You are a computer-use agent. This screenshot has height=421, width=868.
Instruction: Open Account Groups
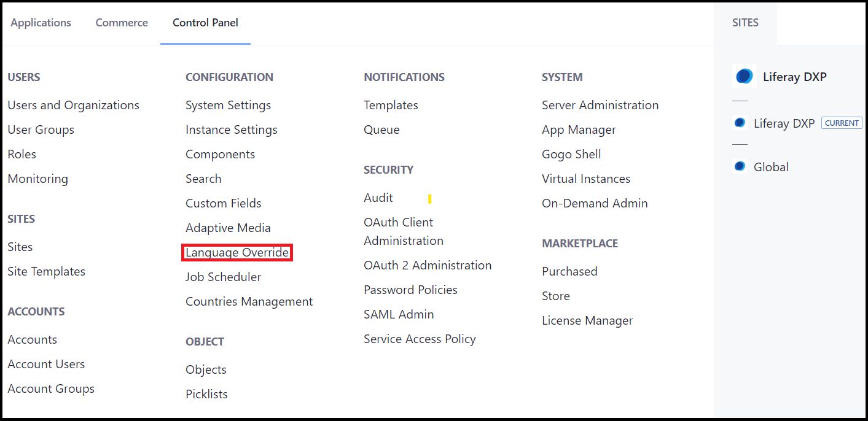tap(51, 388)
